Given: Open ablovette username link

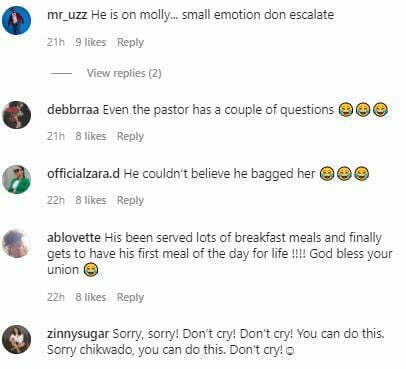Looking at the screenshot, I should click(74, 238).
